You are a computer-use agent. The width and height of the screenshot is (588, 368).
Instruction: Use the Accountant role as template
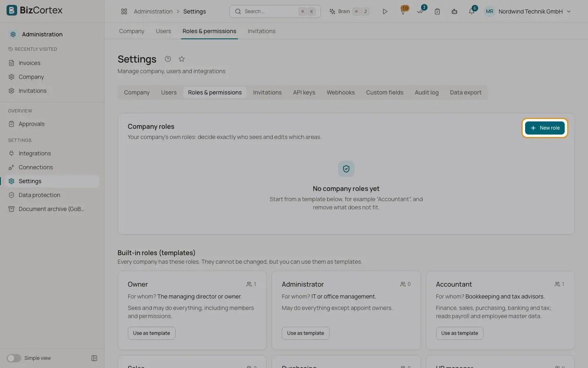pyautogui.click(x=459, y=333)
